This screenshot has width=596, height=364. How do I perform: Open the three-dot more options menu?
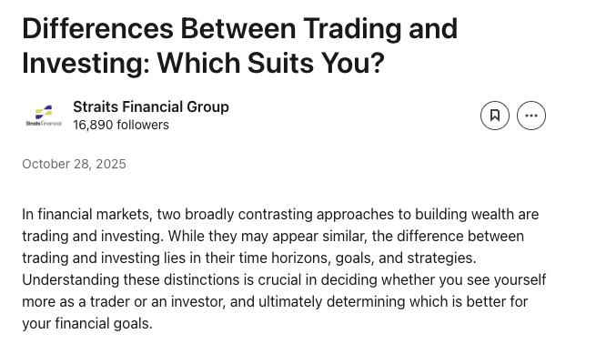(531, 116)
